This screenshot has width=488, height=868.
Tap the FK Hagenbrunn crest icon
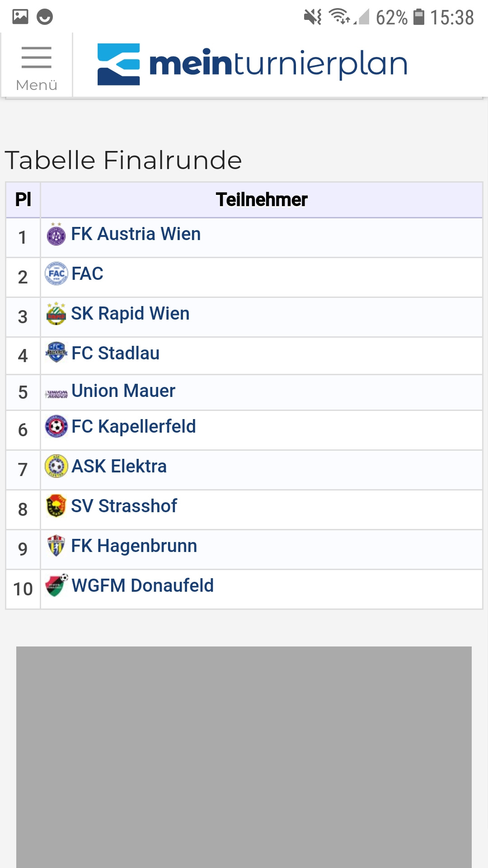point(56,546)
